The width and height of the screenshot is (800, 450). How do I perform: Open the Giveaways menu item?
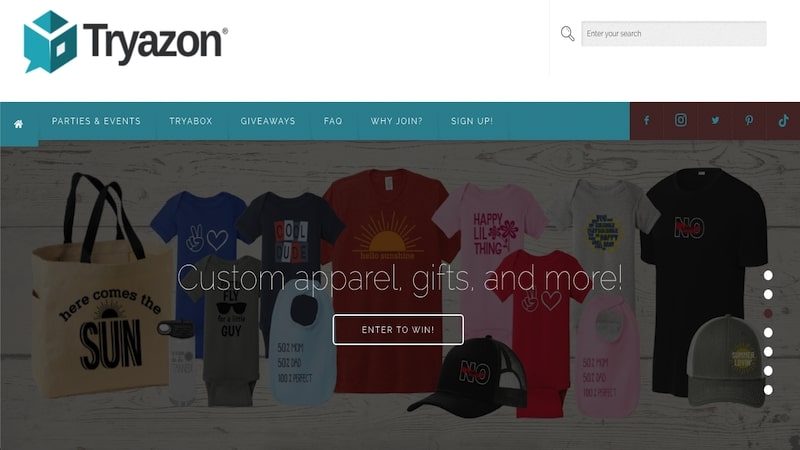click(268, 121)
